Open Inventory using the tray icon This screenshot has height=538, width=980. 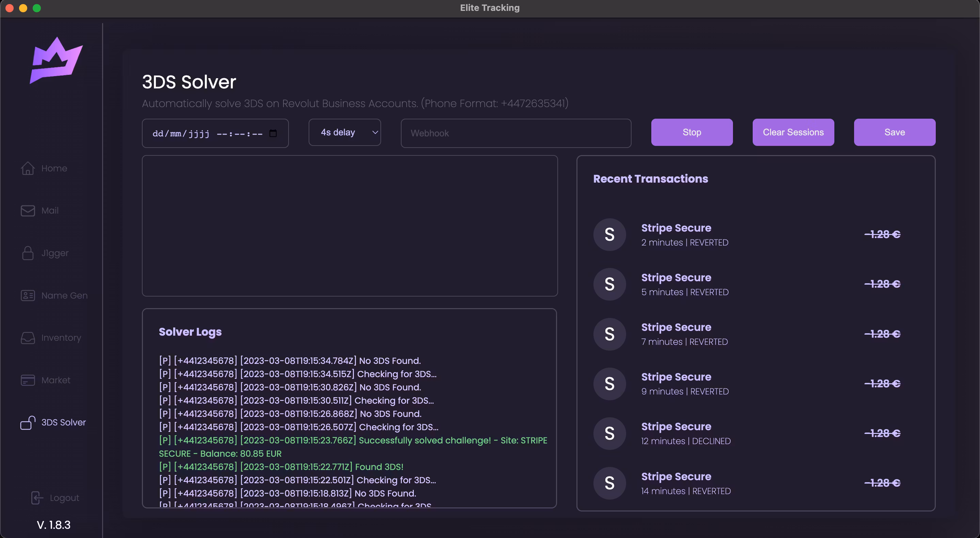[x=27, y=338]
